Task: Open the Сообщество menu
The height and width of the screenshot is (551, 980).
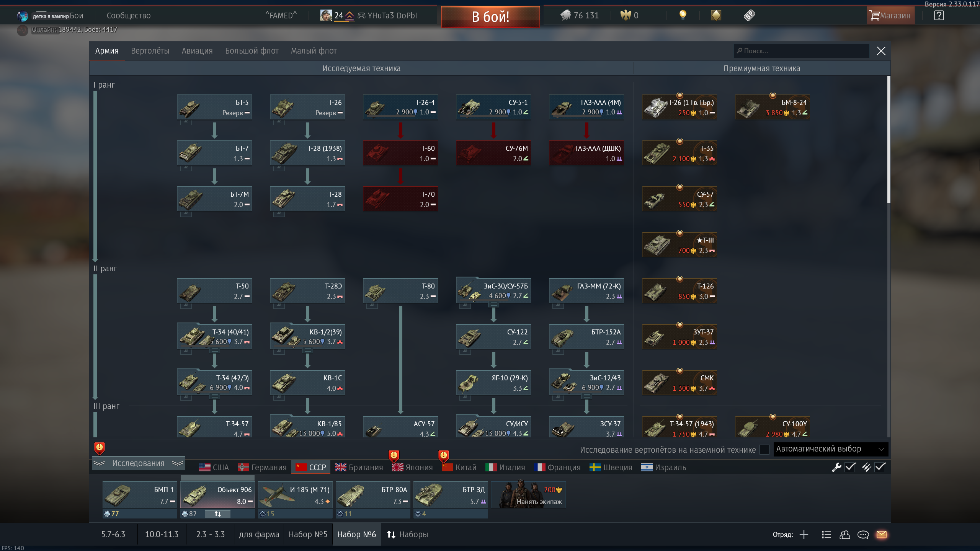Action: click(x=129, y=16)
